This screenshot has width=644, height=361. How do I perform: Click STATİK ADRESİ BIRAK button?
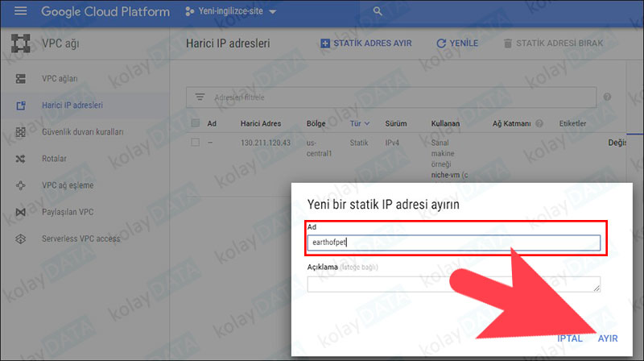tap(553, 44)
